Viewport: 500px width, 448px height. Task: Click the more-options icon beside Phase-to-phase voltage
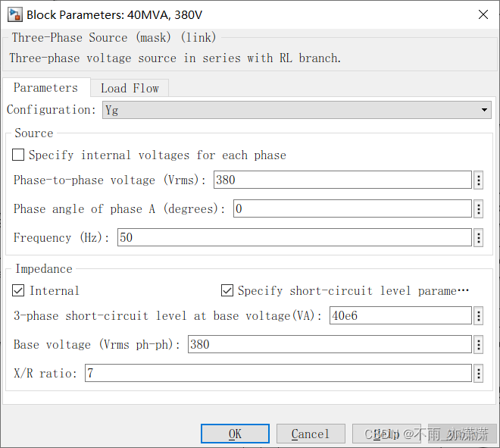(479, 180)
